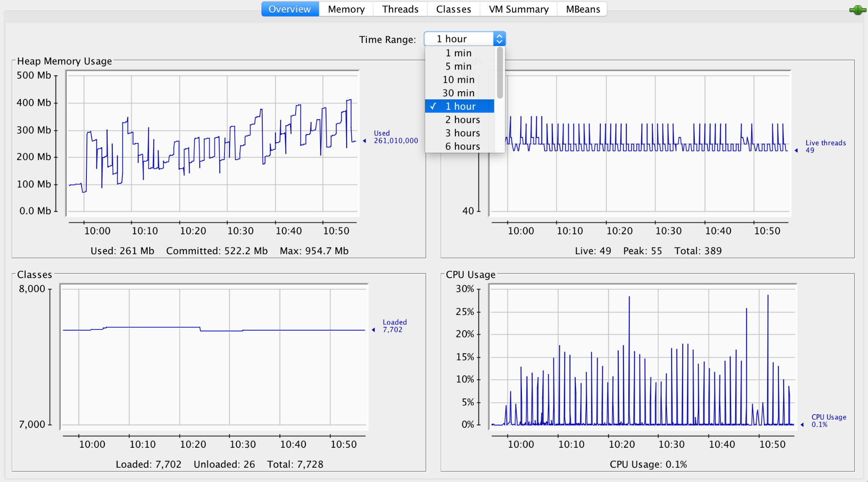Switch to the Memory tab
The width and height of the screenshot is (868, 482).
point(346,9)
